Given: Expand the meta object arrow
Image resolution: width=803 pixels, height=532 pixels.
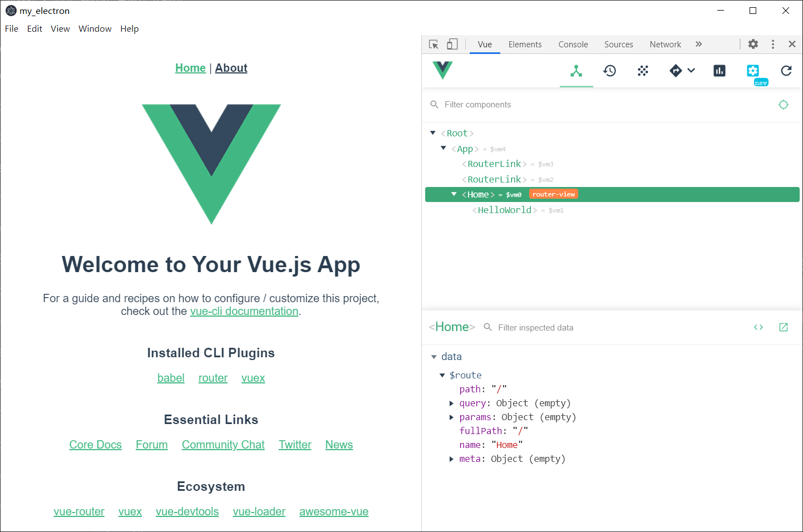Looking at the screenshot, I should (451, 459).
